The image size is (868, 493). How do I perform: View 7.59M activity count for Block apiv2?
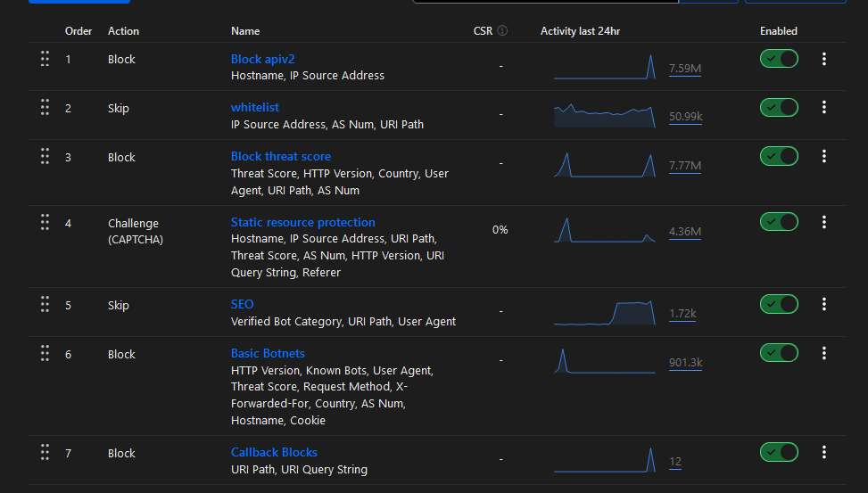pyautogui.click(x=684, y=68)
